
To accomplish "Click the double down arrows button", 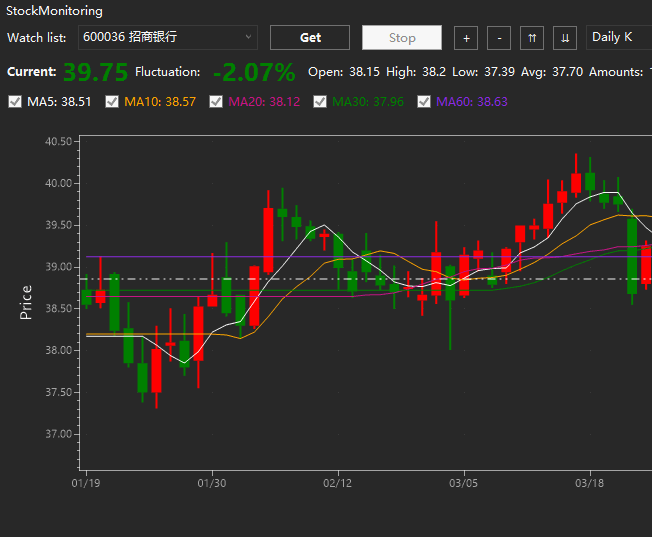I will pos(565,38).
